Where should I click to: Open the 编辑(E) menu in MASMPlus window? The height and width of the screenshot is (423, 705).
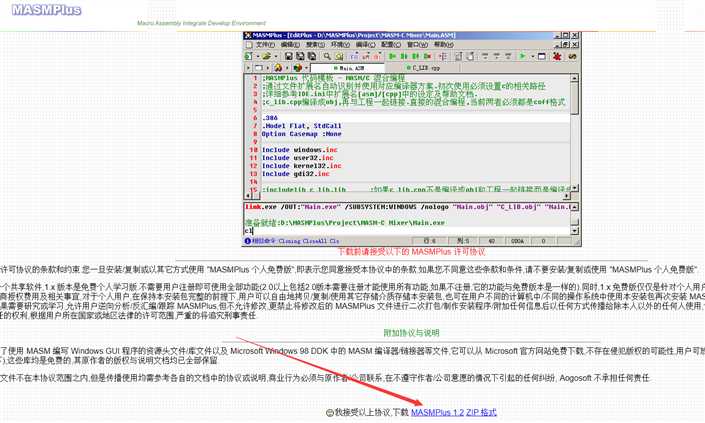click(x=290, y=45)
